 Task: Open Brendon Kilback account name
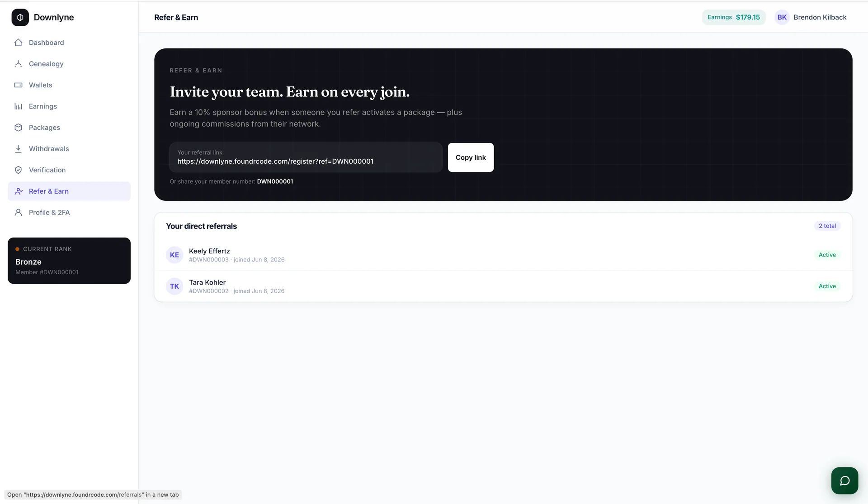pyautogui.click(x=820, y=17)
